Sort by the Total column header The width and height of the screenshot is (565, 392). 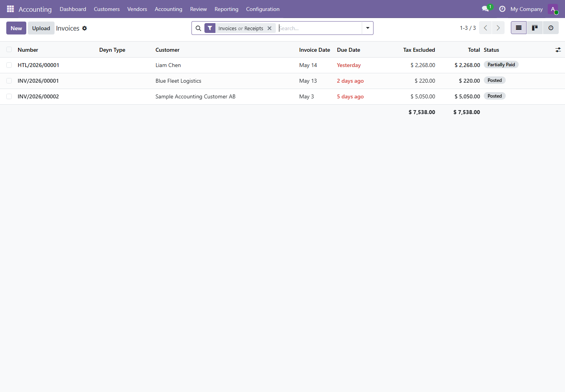pyautogui.click(x=474, y=50)
